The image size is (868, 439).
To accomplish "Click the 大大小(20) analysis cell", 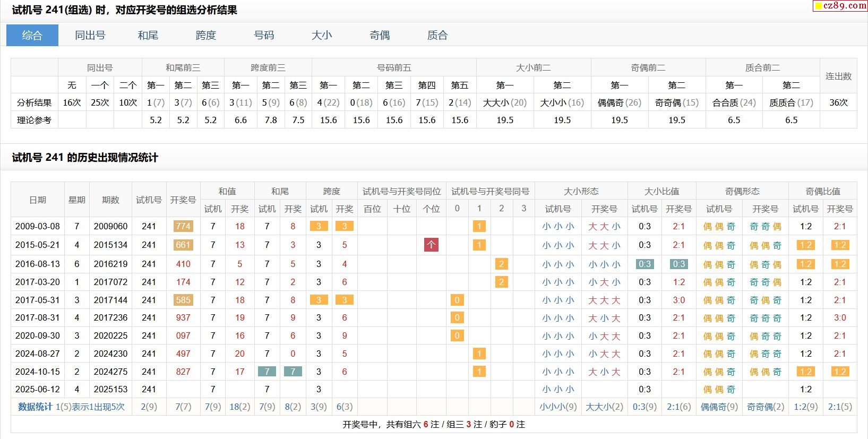I will pos(505,102).
